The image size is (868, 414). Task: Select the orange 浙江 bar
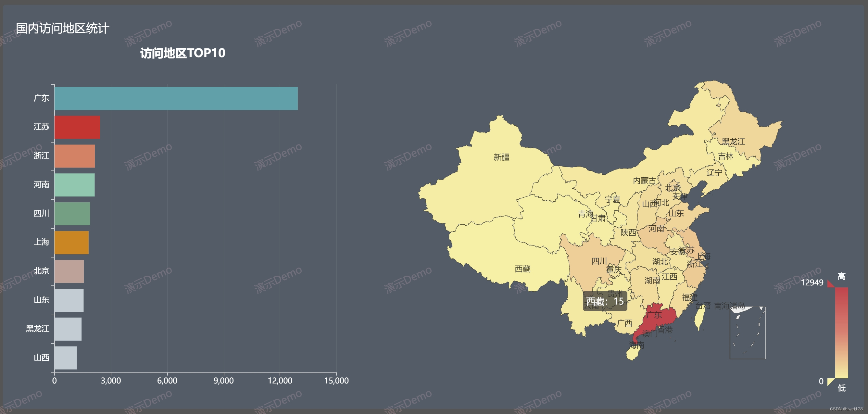(74, 156)
